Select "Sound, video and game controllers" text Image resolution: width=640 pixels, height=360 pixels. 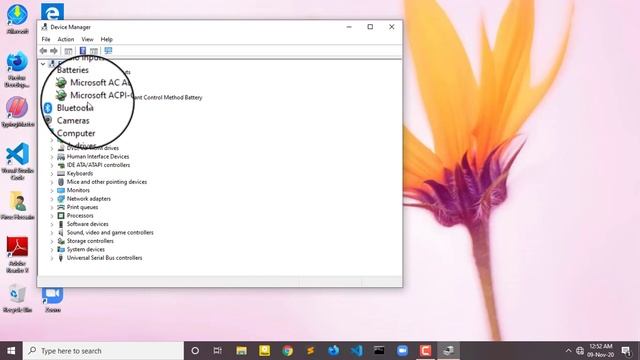pyautogui.click(x=110, y=233)
